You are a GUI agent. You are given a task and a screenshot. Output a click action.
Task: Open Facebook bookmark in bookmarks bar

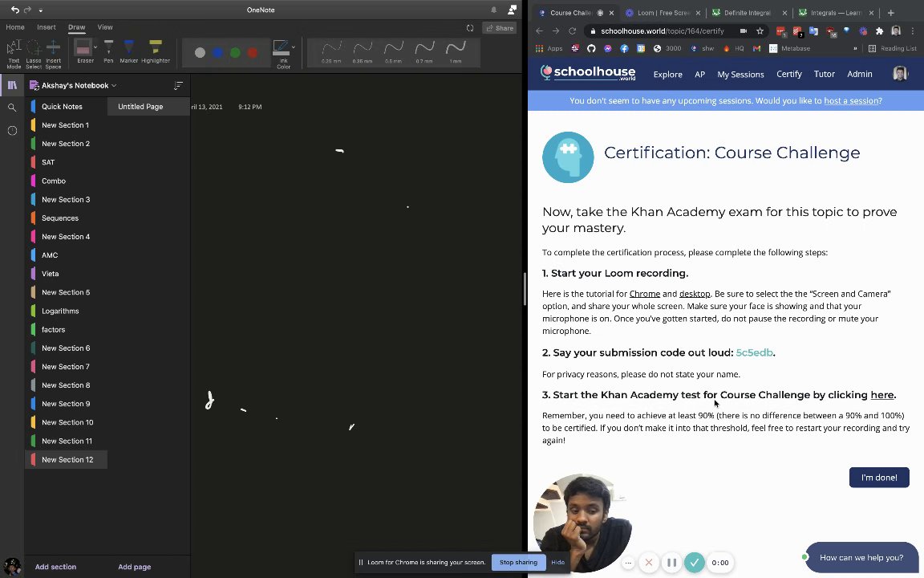pos(624,48)
